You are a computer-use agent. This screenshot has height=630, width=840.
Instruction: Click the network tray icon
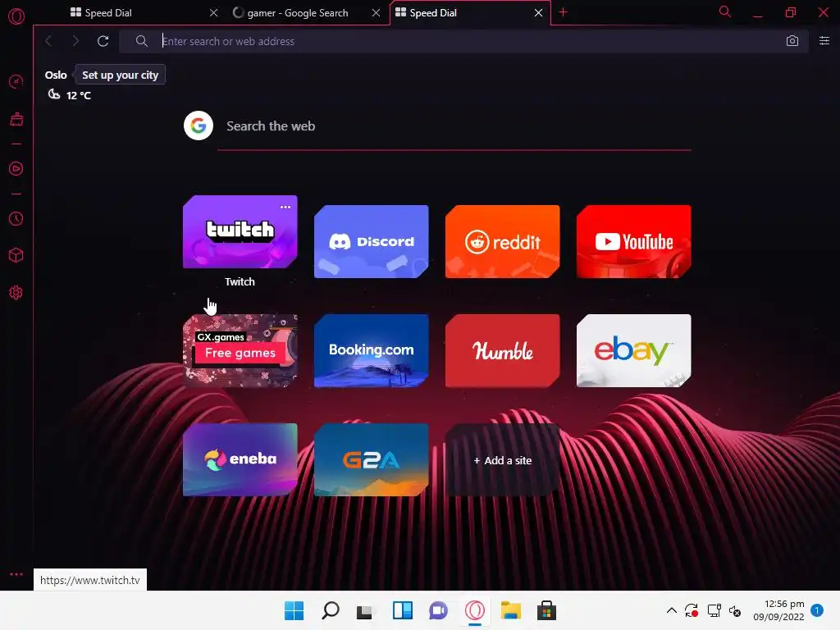tap(714, 610)
